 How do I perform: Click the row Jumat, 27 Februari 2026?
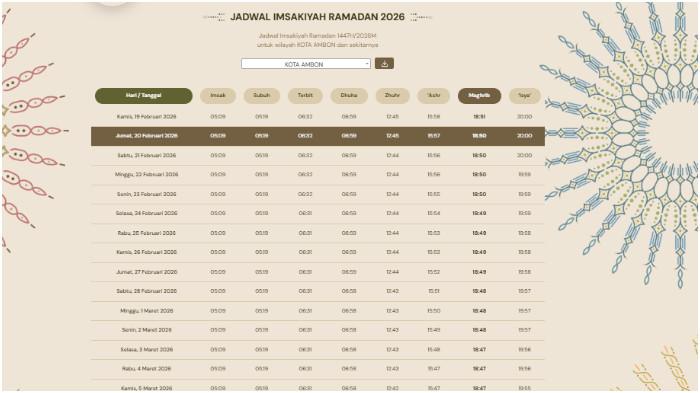click(318, 272)
